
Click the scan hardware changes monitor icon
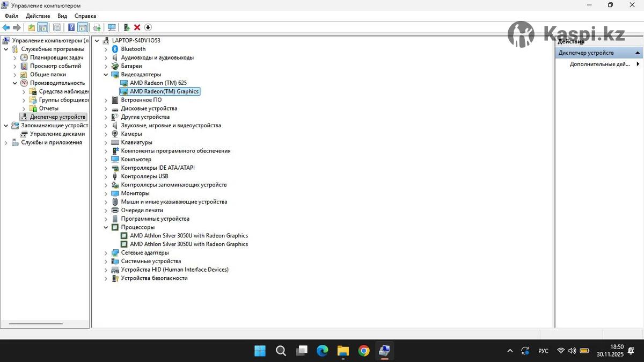click(x=112, y=27)
